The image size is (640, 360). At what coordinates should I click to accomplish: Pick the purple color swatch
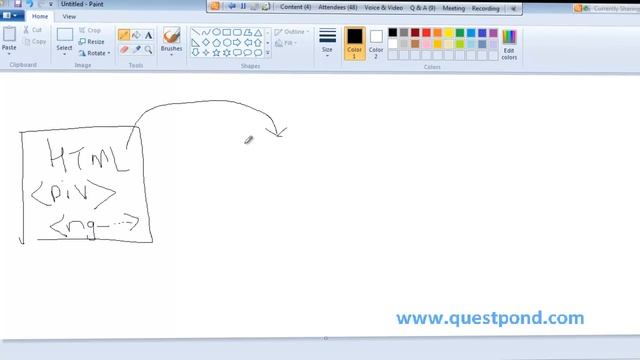[x=493, y=33]
